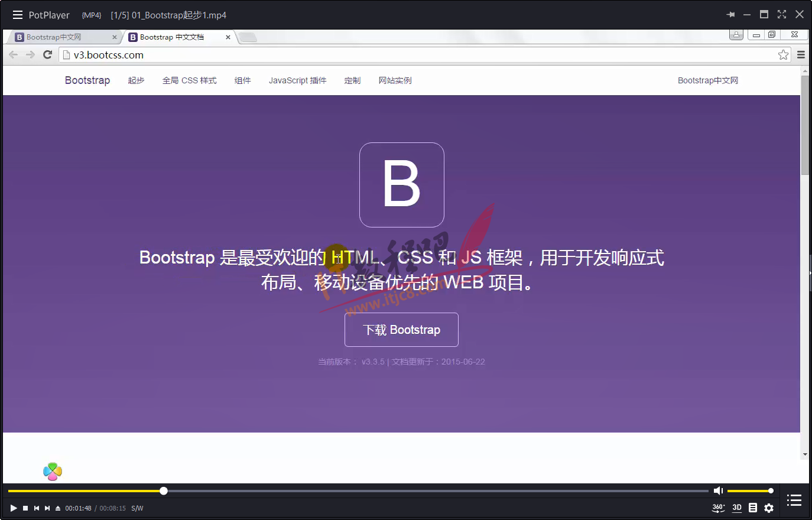The width and height of the screenshot is (812, 520).
Task: Reload the v3.bootcss.com page
Action: pos(48,55)
